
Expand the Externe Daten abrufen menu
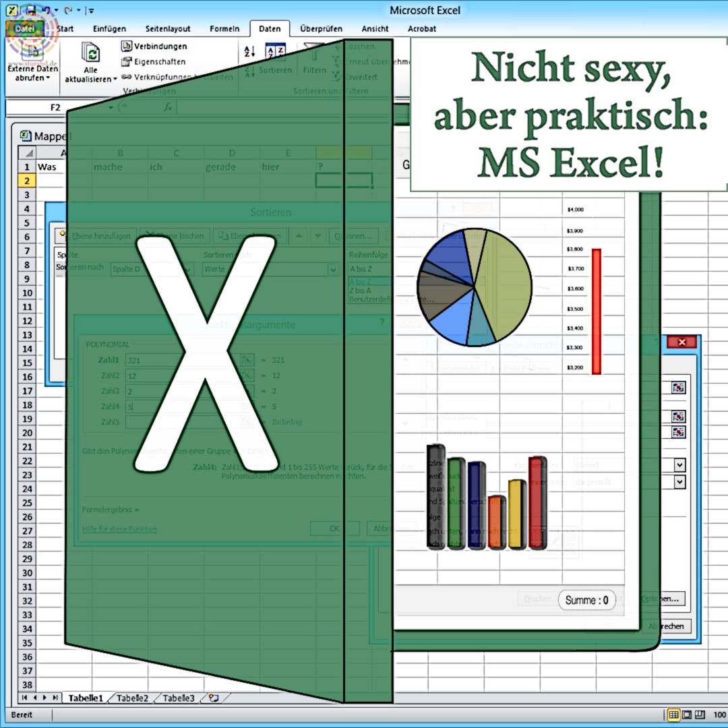click(32, 73)
